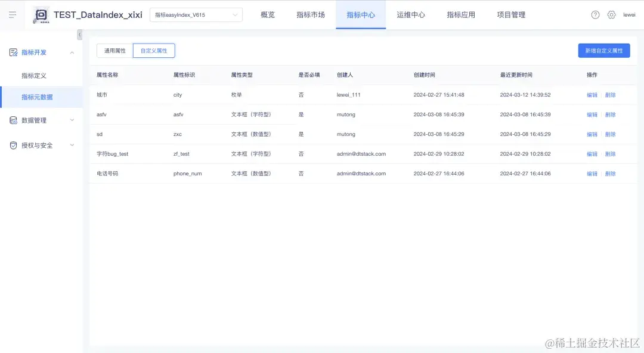
Task: Switch to the 通用属性 tab
Action: pyautogui.click(x=114, y=51)
